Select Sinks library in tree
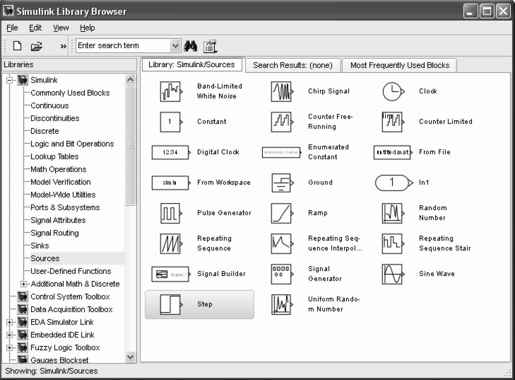Viewport: 515px width, 380px height. click(40, 246)
